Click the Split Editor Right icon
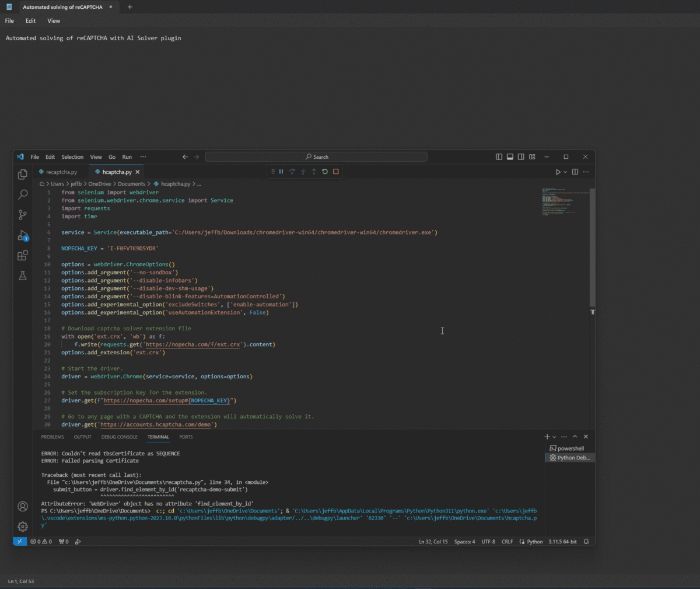 (575, 172)
